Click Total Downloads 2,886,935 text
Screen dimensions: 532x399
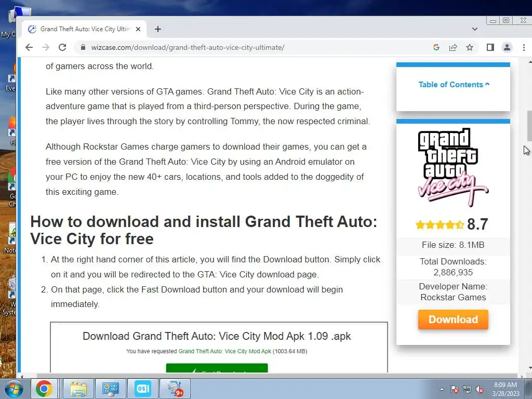[x=453, y=267]
